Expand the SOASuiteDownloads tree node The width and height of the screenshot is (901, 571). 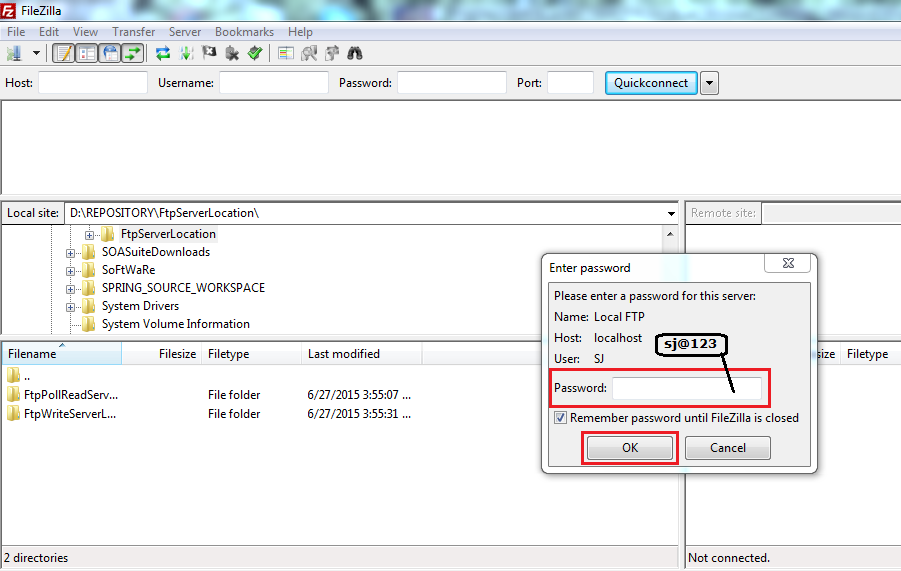(70, 253)
